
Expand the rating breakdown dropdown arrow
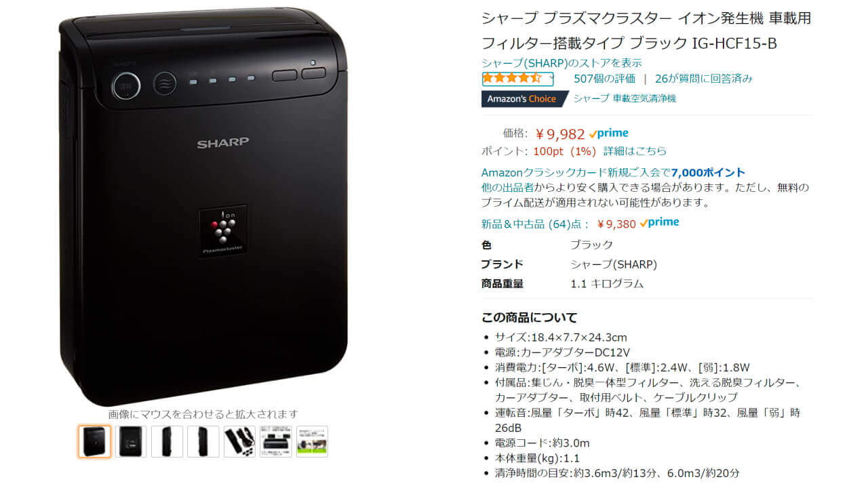pyautogui.click(x=551, y=78)
